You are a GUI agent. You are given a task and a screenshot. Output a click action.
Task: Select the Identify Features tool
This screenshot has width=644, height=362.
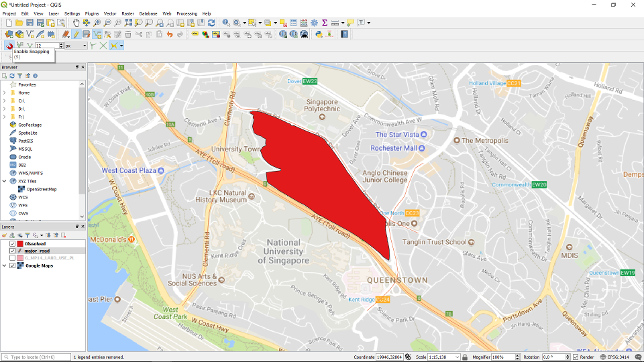(226, 23)
